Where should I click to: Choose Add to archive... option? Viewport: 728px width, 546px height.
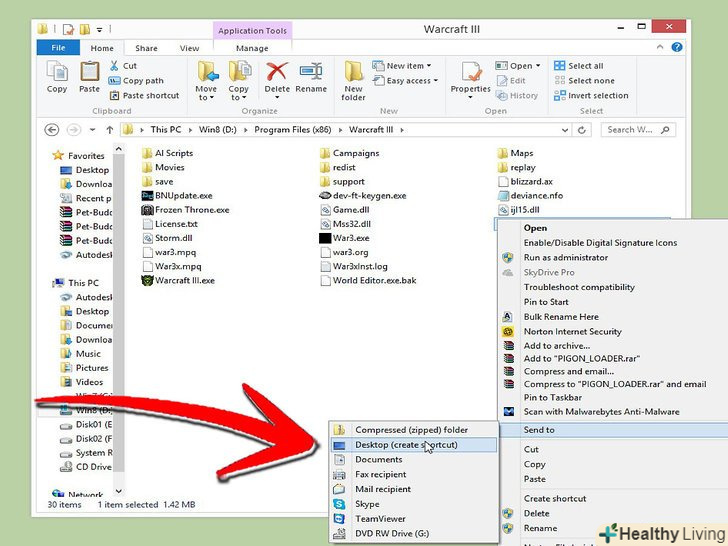557,346
